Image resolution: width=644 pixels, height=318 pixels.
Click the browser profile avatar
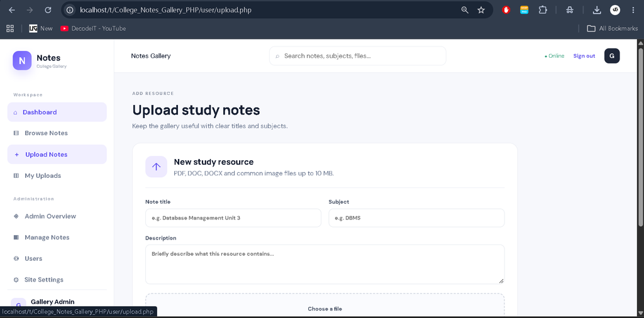[615, 10]
